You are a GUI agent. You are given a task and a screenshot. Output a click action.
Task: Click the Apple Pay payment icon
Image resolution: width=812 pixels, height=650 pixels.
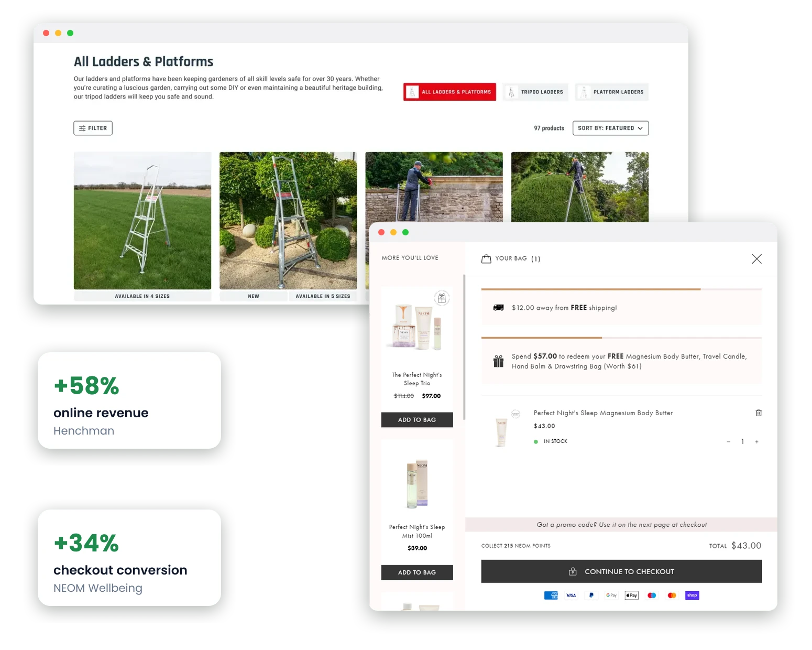pos(632,595)
